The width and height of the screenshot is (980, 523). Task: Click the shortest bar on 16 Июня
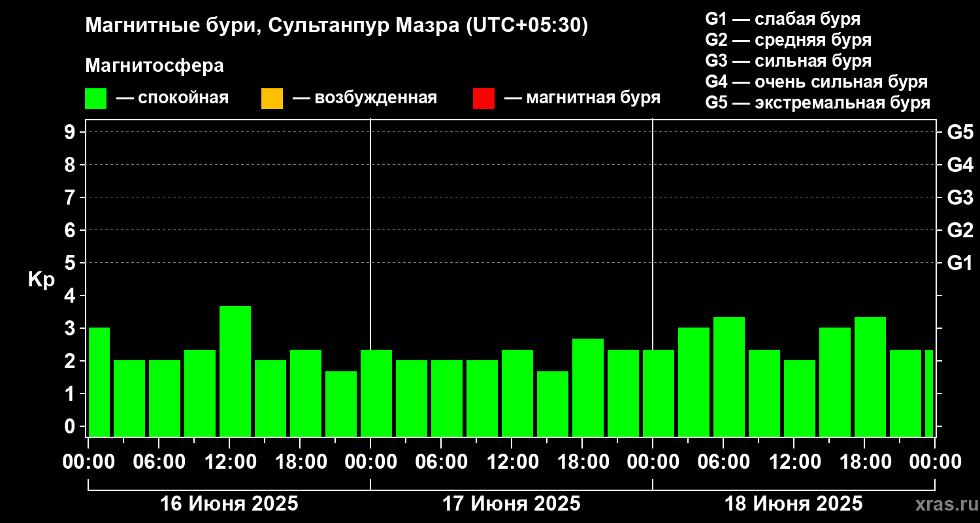pyautogui.click(x=341, y=404)
